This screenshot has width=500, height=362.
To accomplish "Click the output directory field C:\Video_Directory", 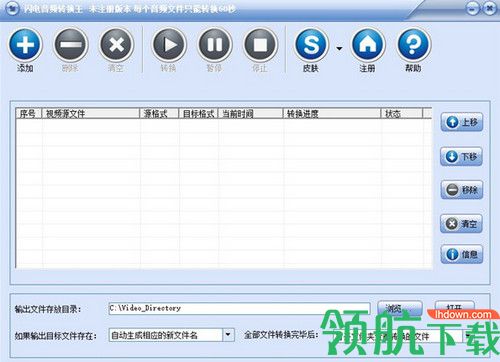I will point(239,308).
